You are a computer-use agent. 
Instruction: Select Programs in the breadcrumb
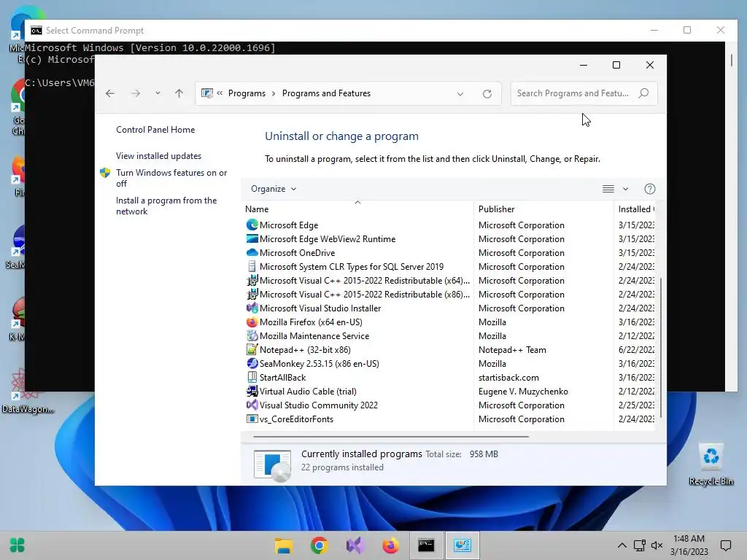point(247,93)
